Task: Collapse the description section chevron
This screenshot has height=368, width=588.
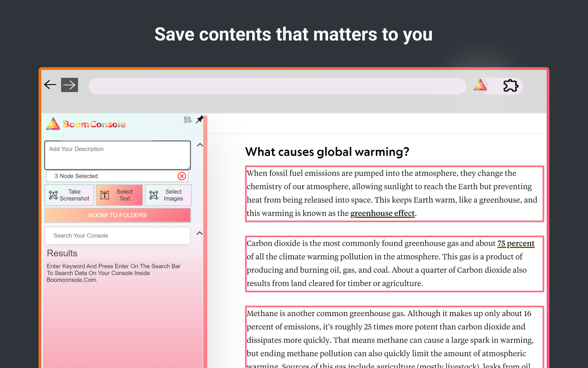Action: pos(200,145)
